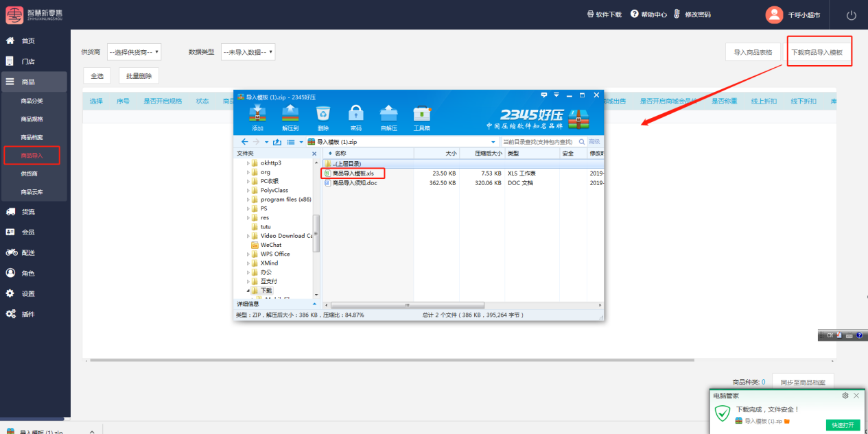Open 商品云库 in the sidebar
This screenshot has height=434, width=868.
[x=32, y=192]
